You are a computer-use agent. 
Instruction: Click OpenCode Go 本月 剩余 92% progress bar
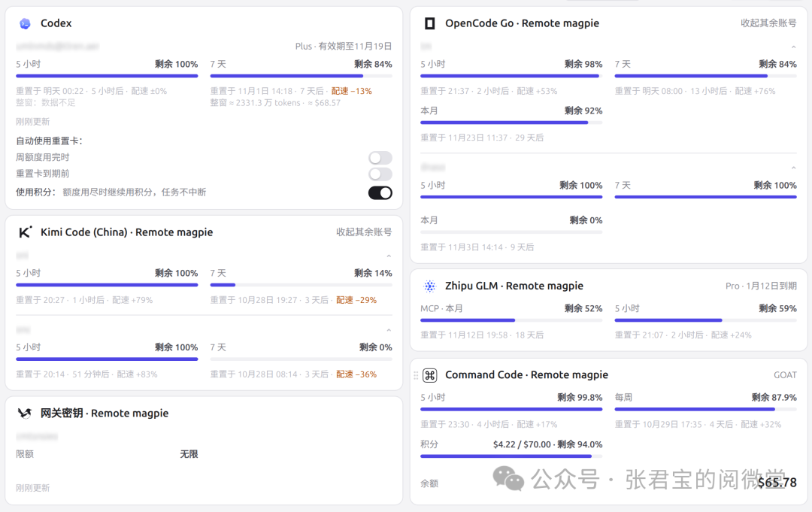[x=511, y=123]
